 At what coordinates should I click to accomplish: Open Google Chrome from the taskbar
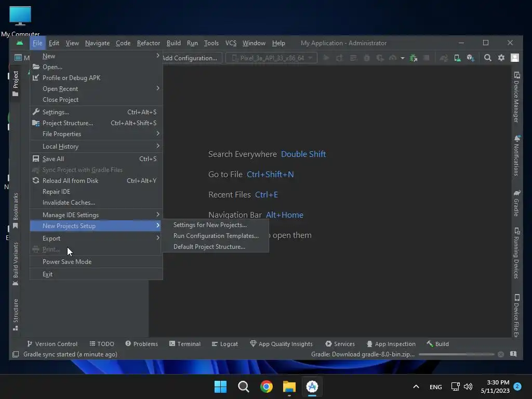point(267,387)
